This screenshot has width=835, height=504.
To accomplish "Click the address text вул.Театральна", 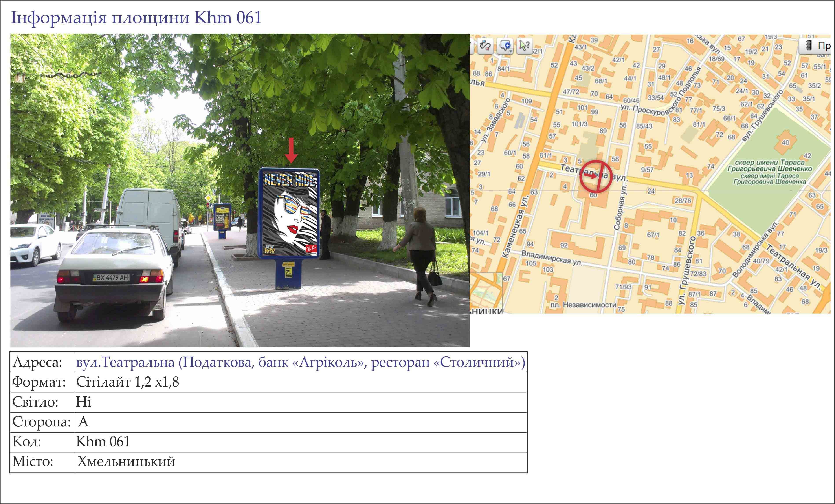I will coord(125,362).
